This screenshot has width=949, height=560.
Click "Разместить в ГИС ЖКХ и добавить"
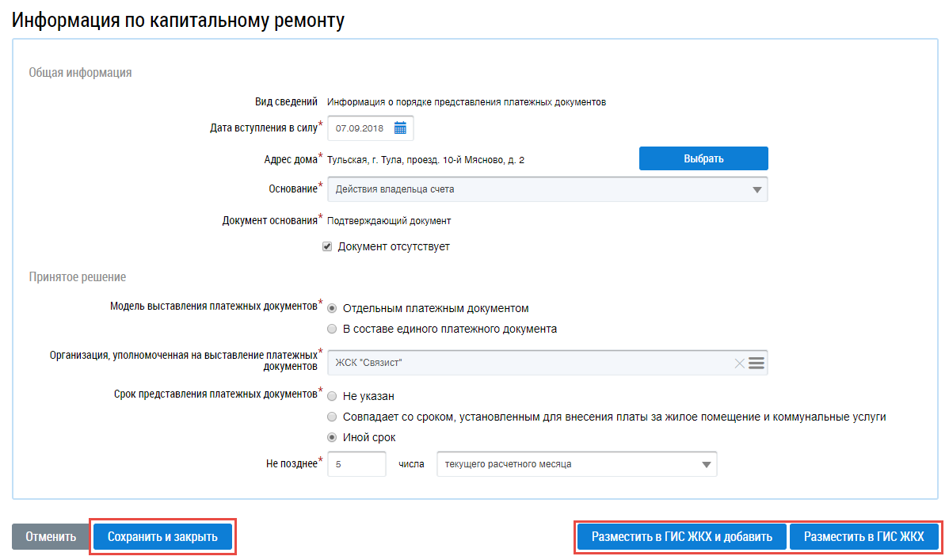[681, 536]
